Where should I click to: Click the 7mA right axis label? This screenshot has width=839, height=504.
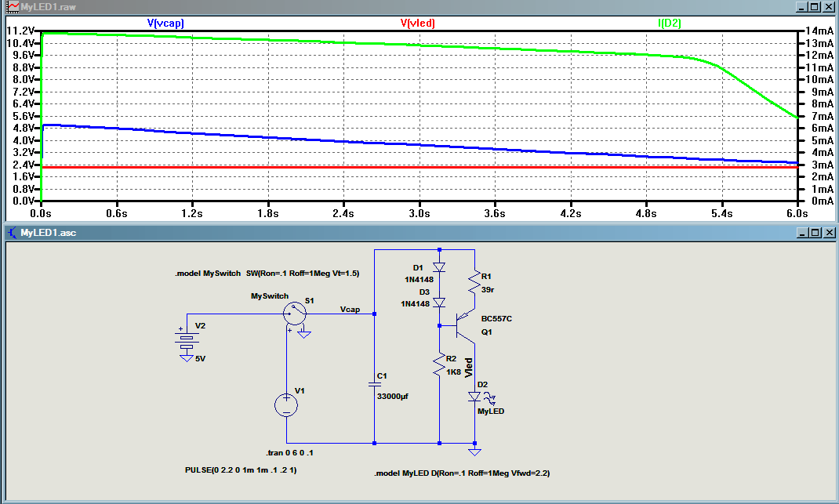[x=823, y=116]
